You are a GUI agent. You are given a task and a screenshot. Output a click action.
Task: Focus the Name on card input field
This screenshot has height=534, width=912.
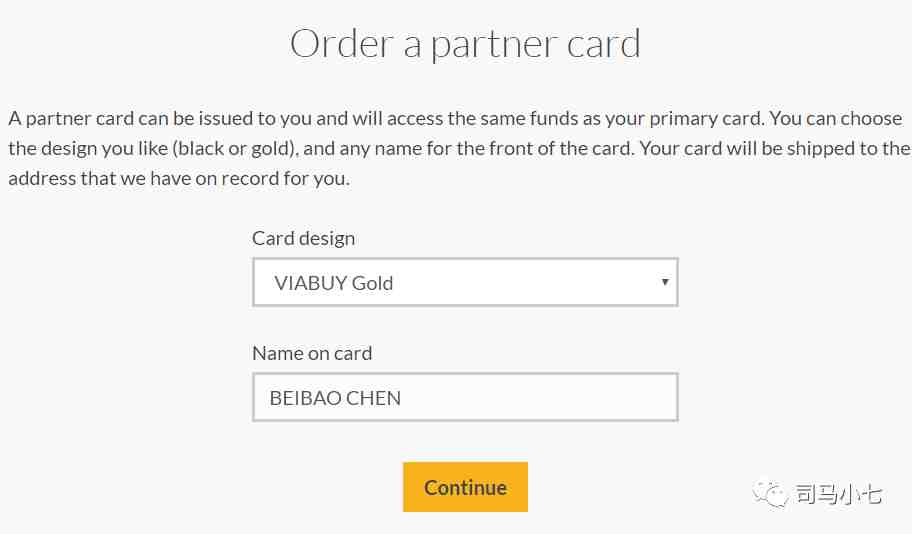point(465,397)
